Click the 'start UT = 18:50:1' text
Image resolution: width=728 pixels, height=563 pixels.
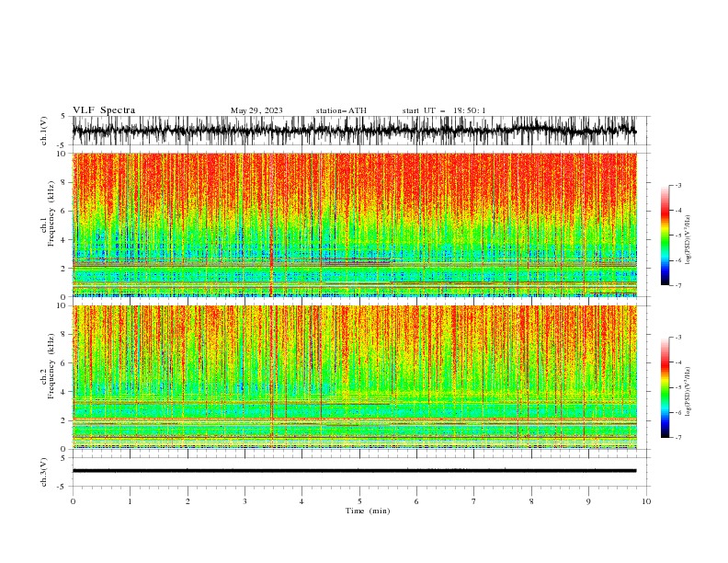[x=443, y=110]
